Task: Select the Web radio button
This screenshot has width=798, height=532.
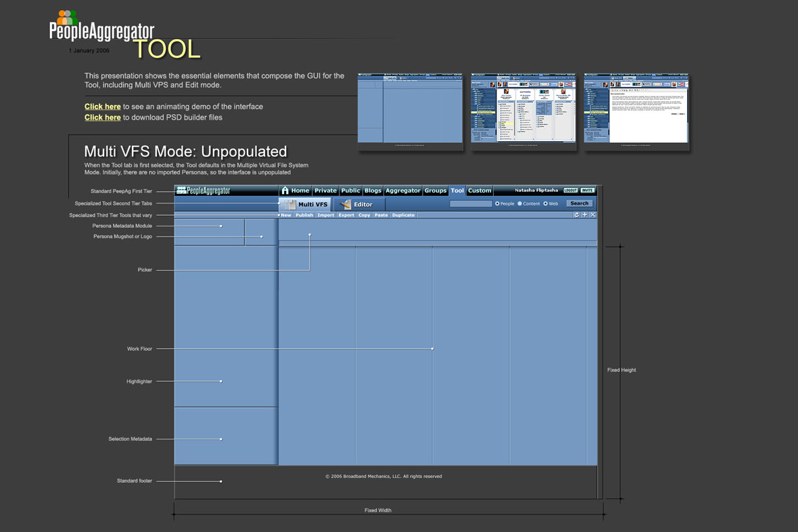Action: (546, 203)
